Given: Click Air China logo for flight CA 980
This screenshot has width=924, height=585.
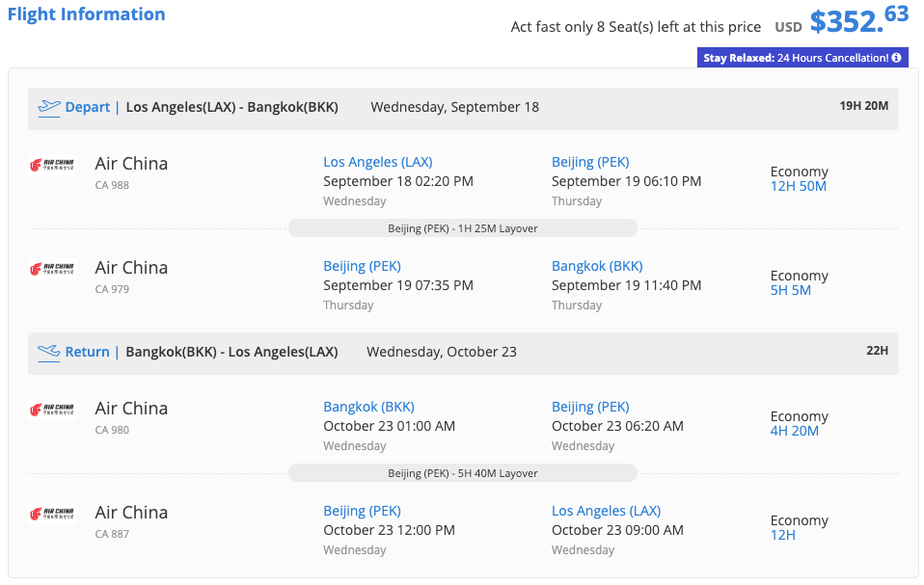Looking at the screenshot, I should [52, 411].
